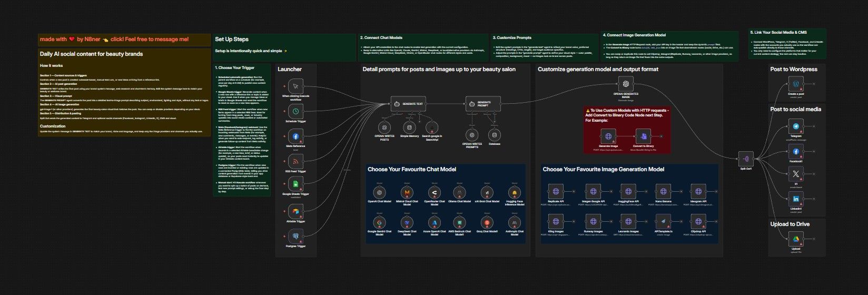Click the Google Drive Upload node
Screen dimensions: 868x295
tap(796, 239)
